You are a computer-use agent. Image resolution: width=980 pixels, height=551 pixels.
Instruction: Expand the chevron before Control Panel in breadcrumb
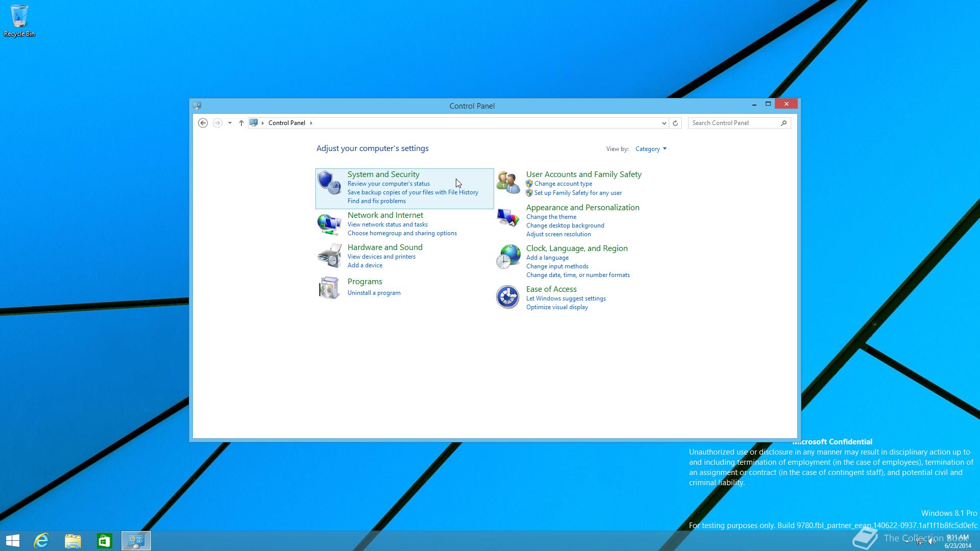[263, 123]
